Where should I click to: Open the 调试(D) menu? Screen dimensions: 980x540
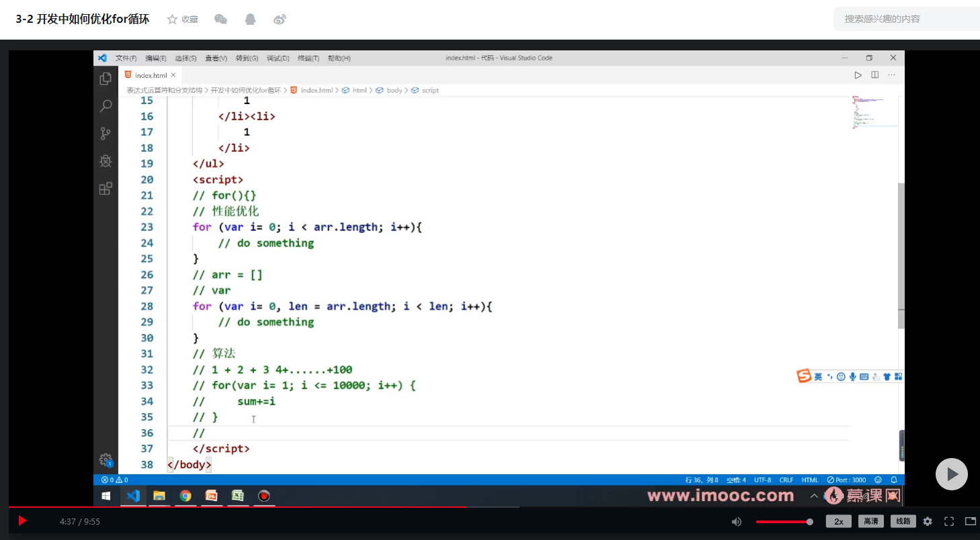(x=278, y=58)
